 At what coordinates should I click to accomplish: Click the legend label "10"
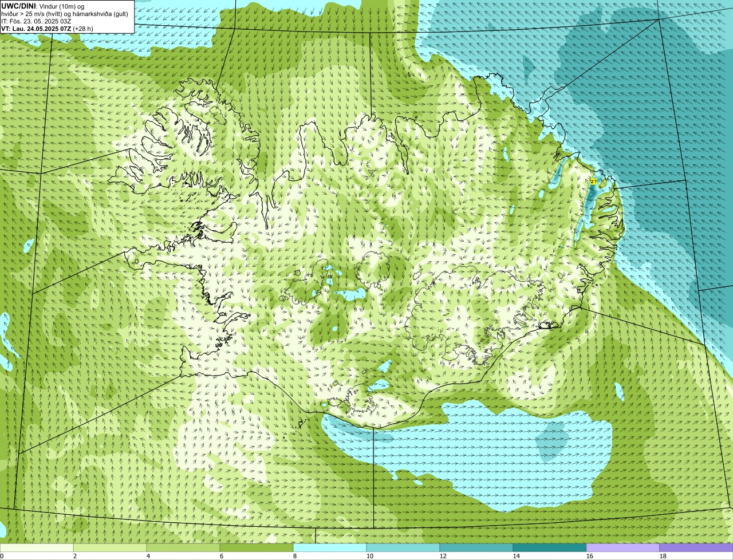(x=370, y=556)
